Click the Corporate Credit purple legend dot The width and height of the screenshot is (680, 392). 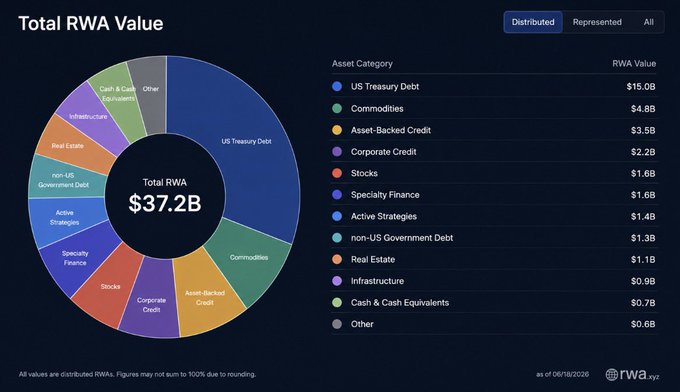coord(337,152)
